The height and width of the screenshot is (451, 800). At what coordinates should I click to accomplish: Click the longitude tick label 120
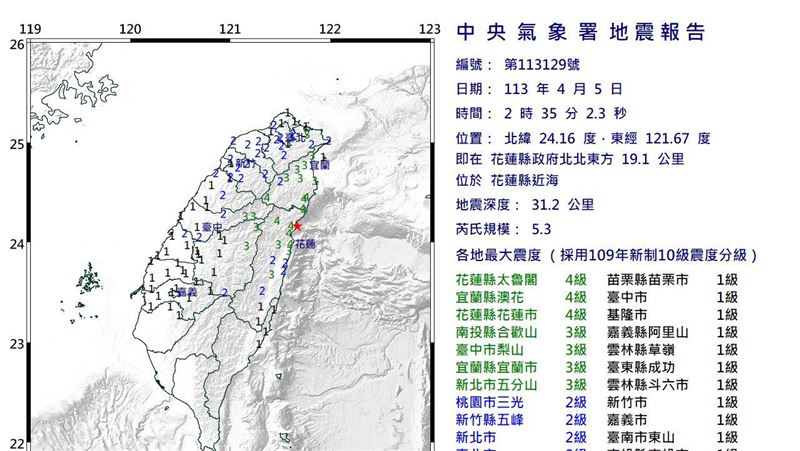[130, 29]
